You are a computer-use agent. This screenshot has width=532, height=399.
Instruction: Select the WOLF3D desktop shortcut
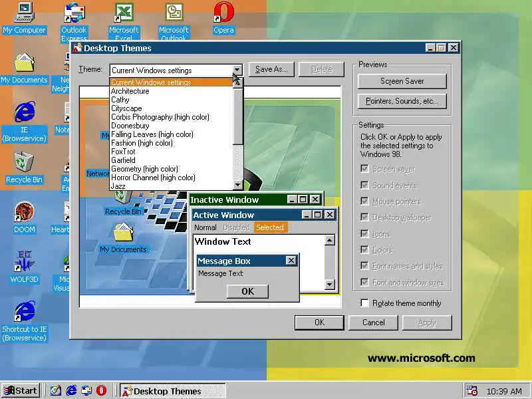[x=24, y=267]
